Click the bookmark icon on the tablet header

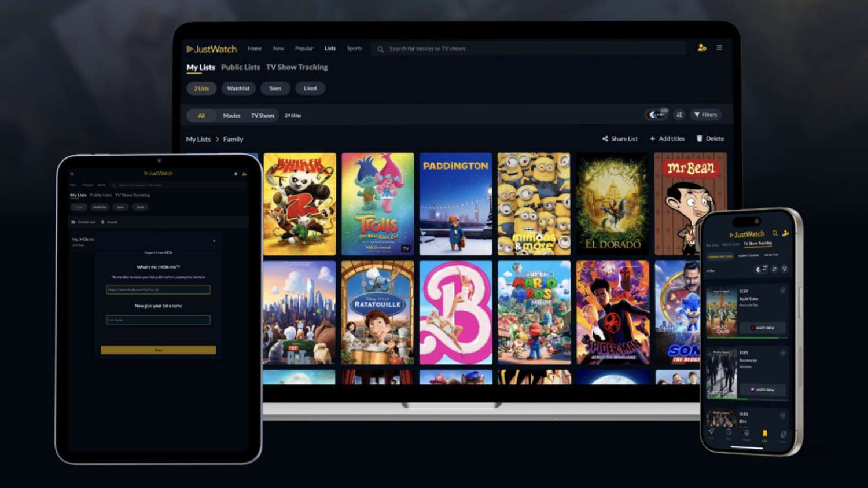click(236, 174)
